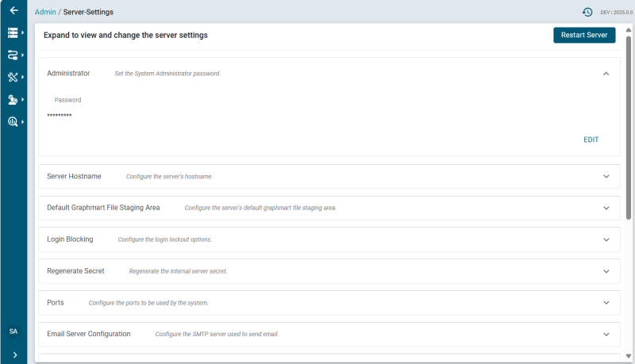Open the SA user avatar
The image size is (635, 364).
coord(13,331)
